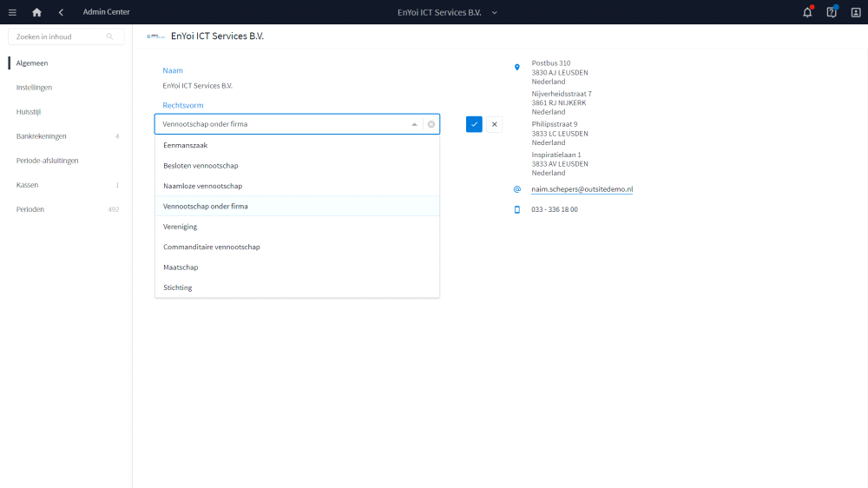The height and width of the screenshot is (488, 868).
Task: Click the Postbus 310 address
Action: tap(560, 72)
